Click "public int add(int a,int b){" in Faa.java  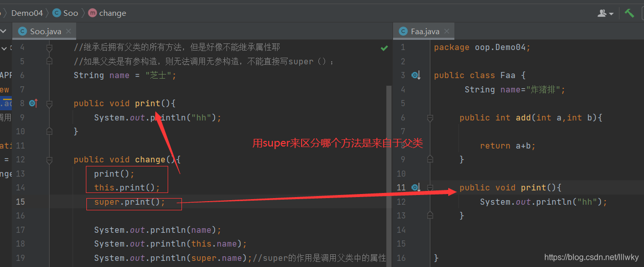tap(531, 117)
